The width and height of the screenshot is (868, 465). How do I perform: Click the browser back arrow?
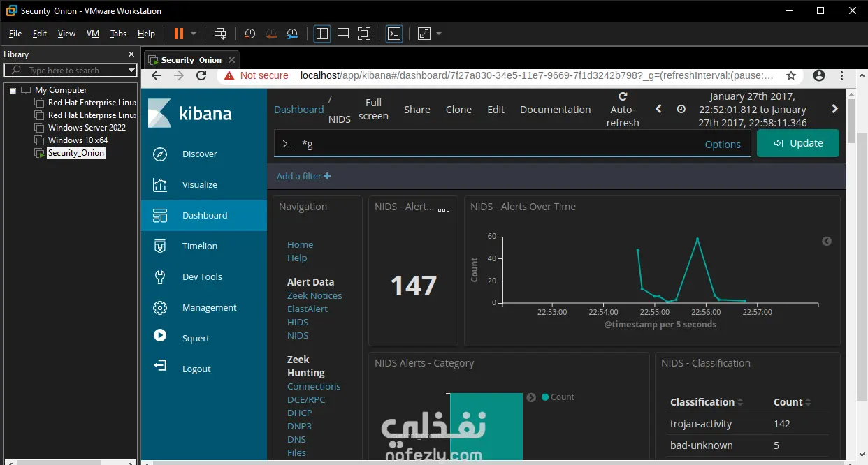coord(157,75)
